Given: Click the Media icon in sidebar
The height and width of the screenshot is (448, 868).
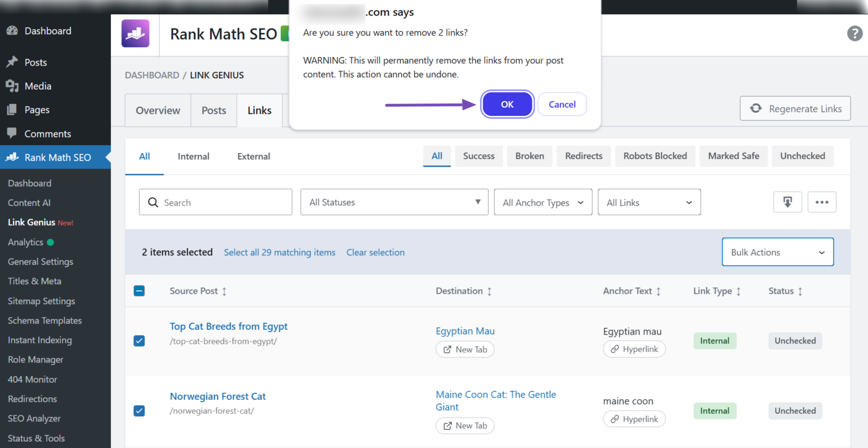Looking at the screenshot, I should click(x=12, y=86).
